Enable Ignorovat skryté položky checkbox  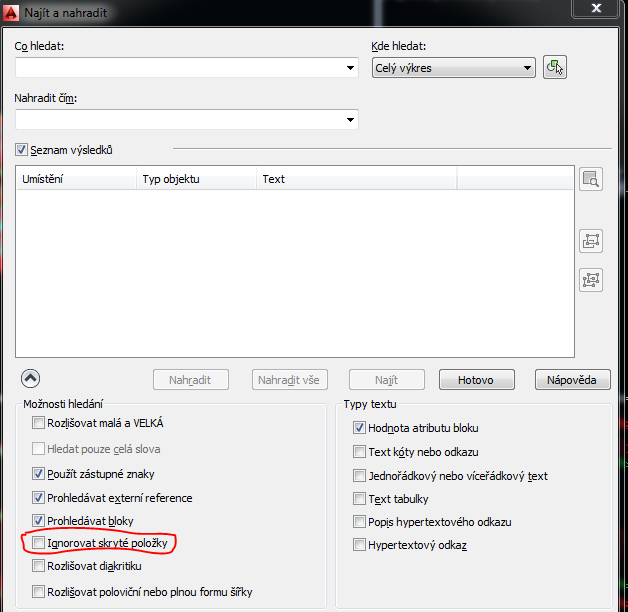[x=39, y=543]
